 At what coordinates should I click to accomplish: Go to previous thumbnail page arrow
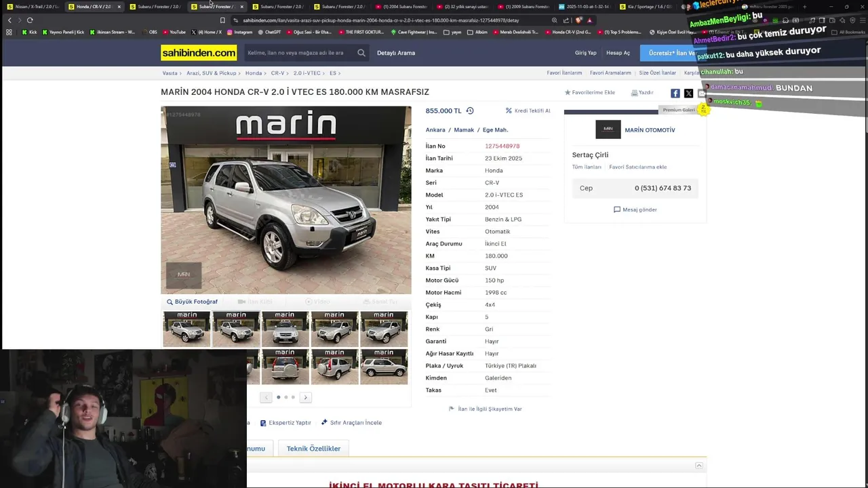point(266,397)
